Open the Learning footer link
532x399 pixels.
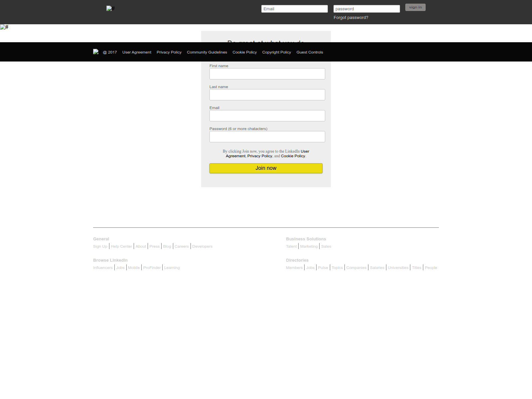[172, 268]
